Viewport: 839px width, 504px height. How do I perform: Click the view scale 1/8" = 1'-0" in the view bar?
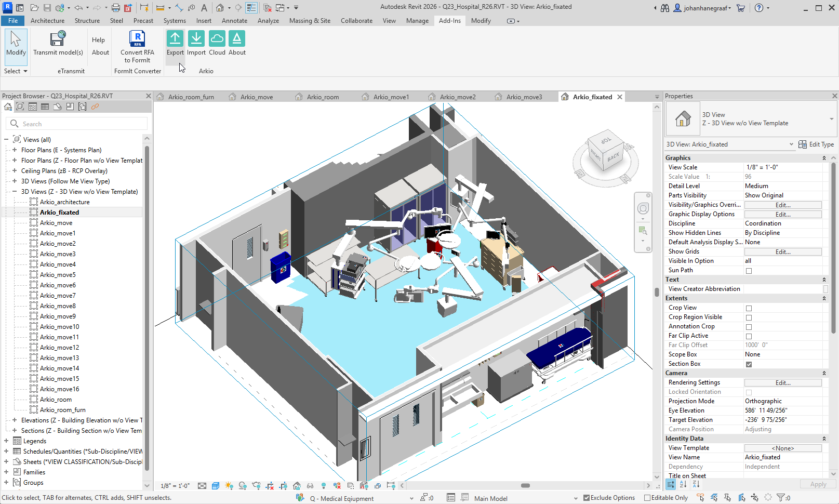pyautogui.click(x=175, y=486)
